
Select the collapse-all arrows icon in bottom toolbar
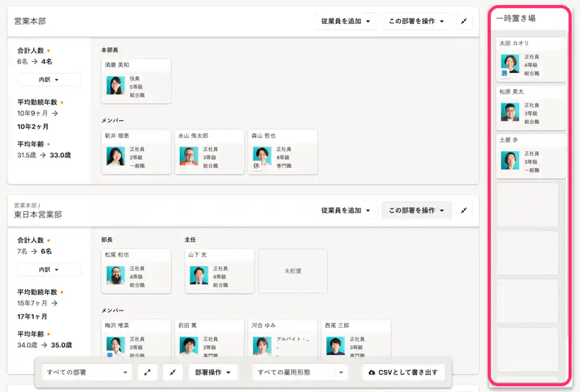173,372
